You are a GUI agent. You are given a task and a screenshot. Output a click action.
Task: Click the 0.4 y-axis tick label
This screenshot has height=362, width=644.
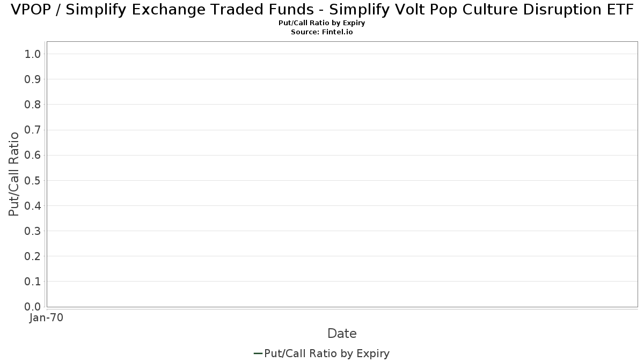(x=33, y=205)
